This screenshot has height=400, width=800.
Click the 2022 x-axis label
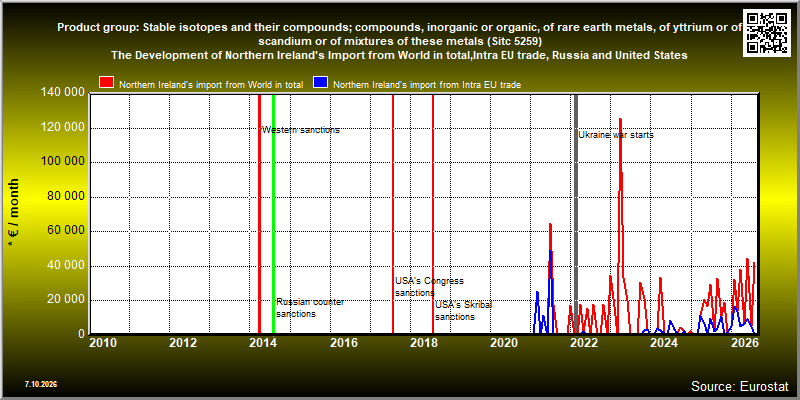[x=583, y=342]
